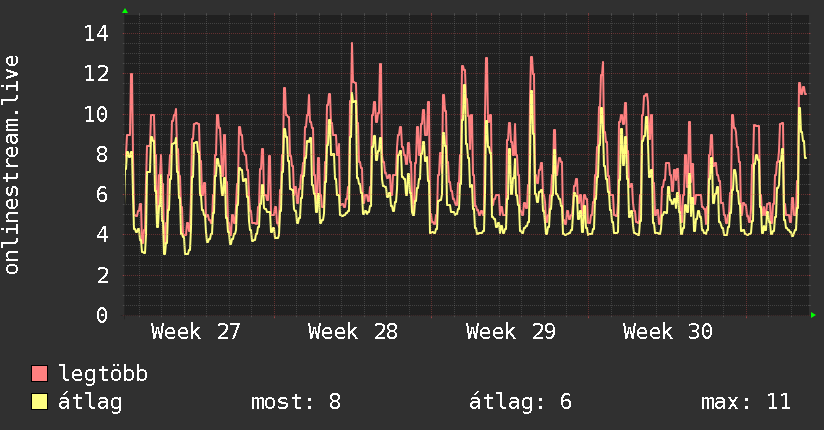The image size is (824, 430).
Task: Click the 10 tick on Y axis
Action: point(96,114)
